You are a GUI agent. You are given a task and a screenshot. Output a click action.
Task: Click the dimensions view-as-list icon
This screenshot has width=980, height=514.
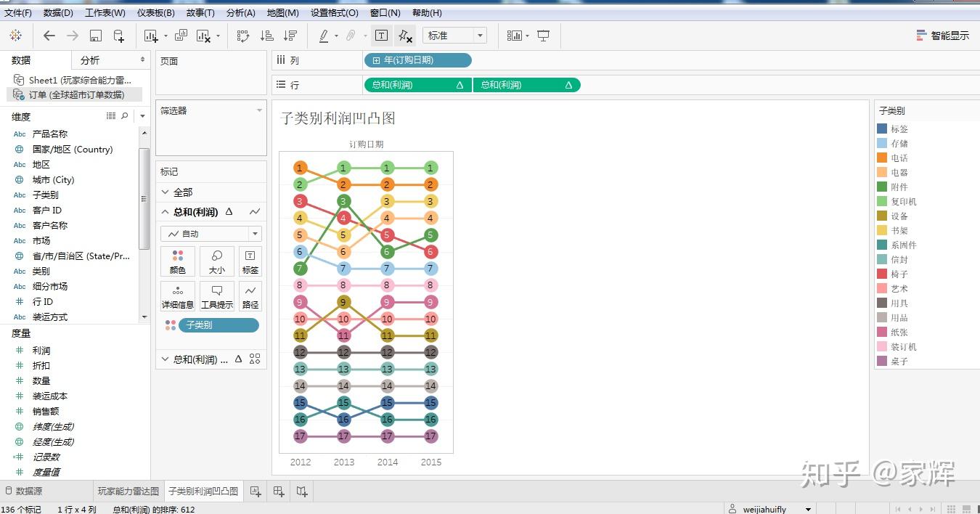click(x=111, y=116)
